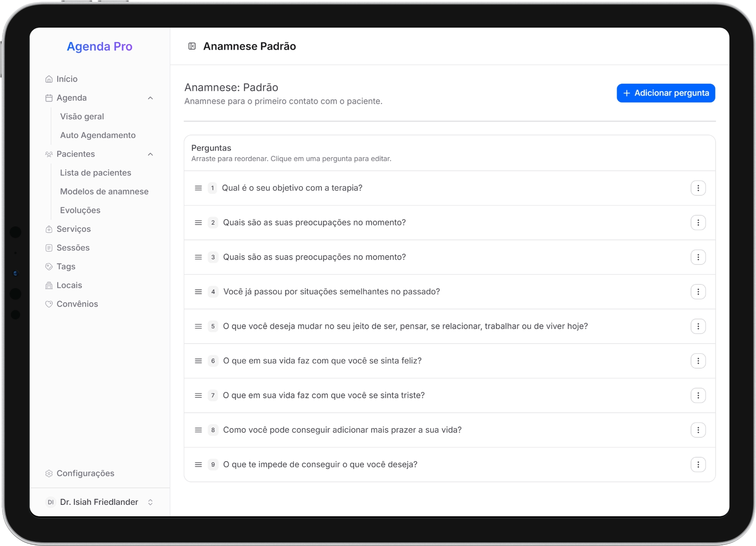This screenshot has height=546, width=756.
Task: Open Configurações settings page
Action: point(85,473)
